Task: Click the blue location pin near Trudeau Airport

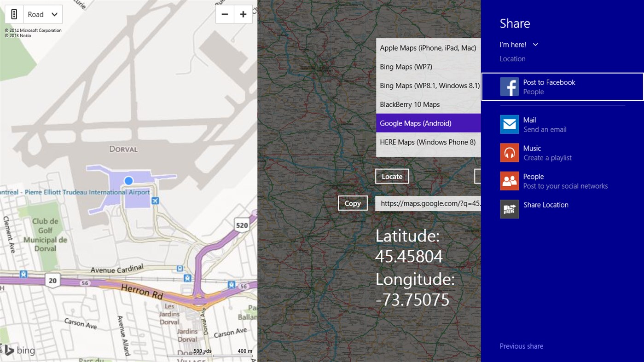Action: 128,181
